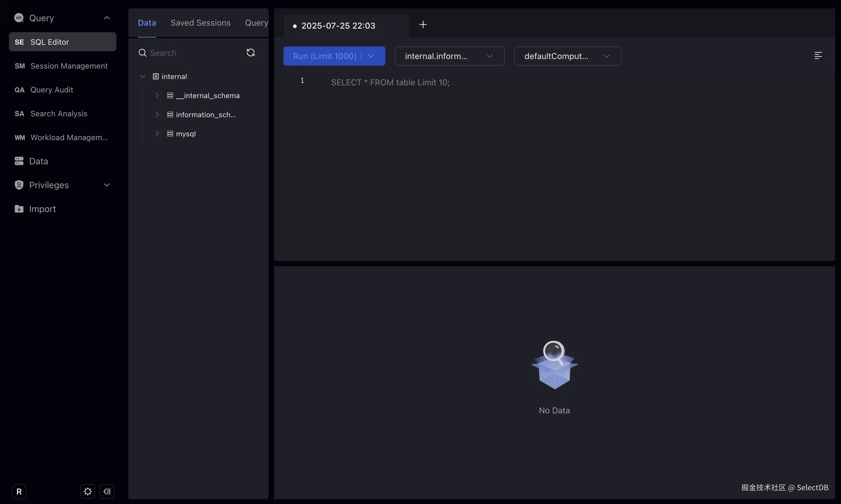Viewport: 841px width, 504px height.
Task: Click the format SQL icon at right
Action: click(x=818, y=56)
